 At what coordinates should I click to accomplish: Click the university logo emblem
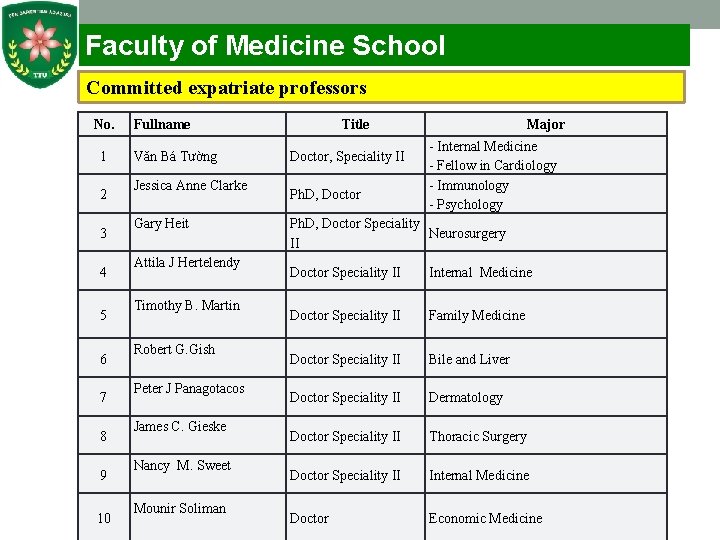[x=40, y=47]
